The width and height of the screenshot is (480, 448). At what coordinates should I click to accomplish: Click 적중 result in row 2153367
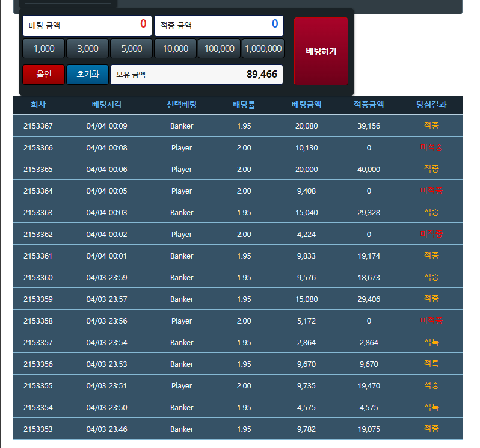(431, 126)
